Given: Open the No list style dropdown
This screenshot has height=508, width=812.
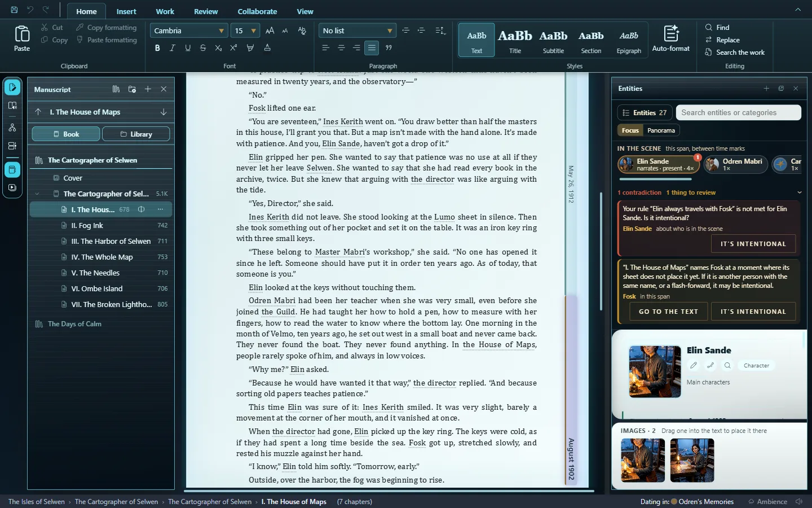Looking at the screenshot, I should point(357,30).
